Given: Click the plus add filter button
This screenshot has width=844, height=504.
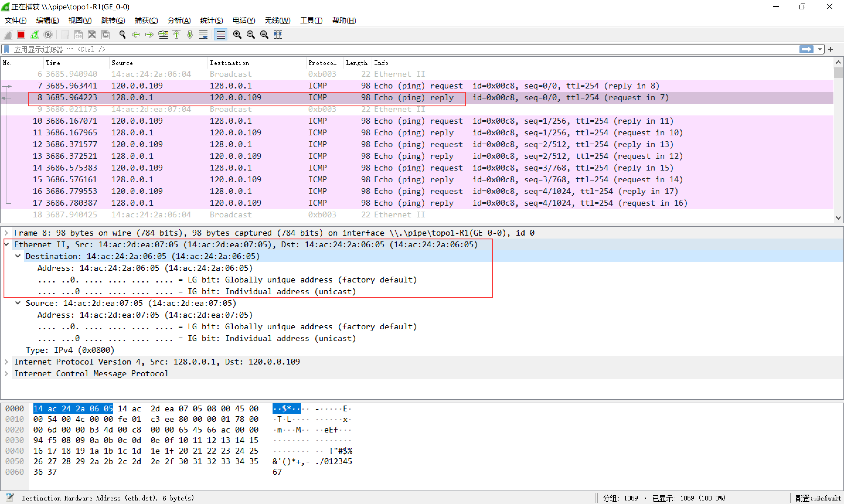Looking at the screenshot, I should click(x=831, y=49).
